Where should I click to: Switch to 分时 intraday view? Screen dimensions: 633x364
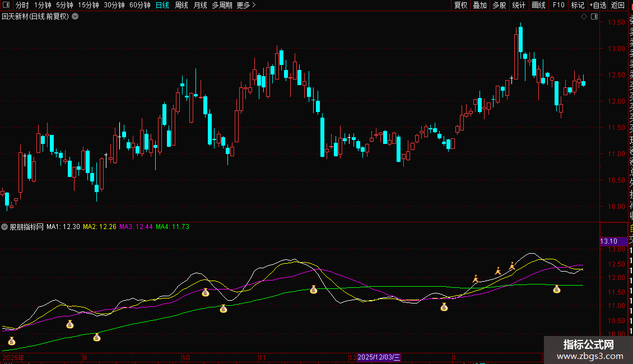tap(22, 5)
